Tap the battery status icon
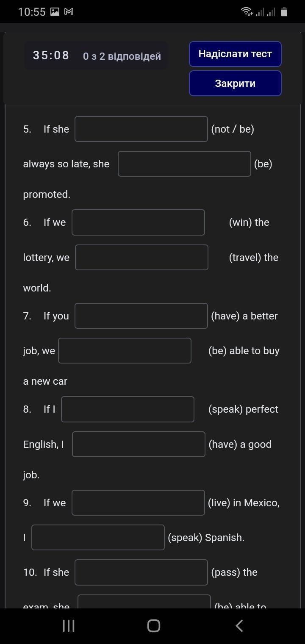This screenshot has width=305, height=644. click(x=284, y=12)
